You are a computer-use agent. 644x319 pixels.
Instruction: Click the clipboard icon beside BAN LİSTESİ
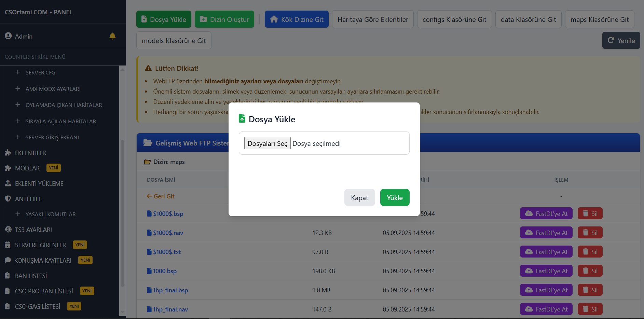click(8, 276)
